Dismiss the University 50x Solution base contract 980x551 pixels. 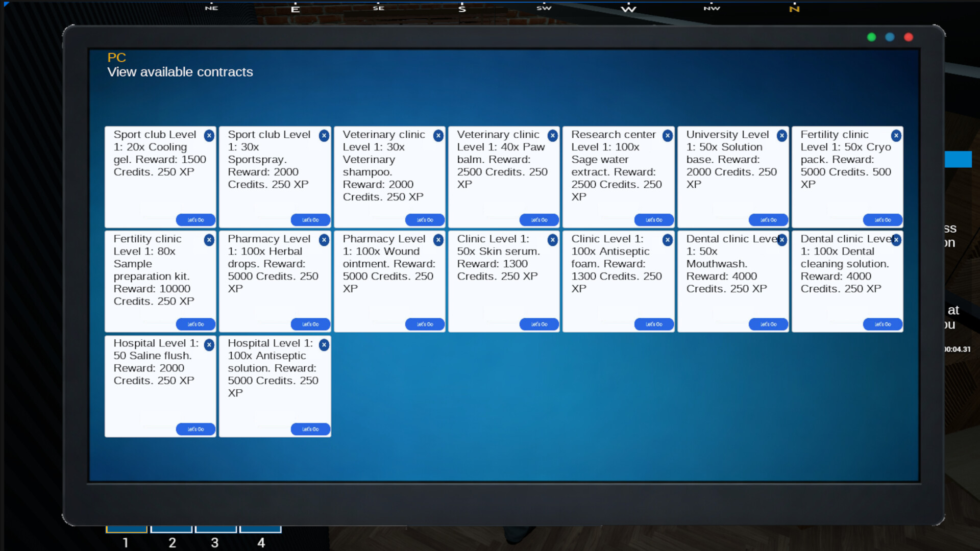(x=782, y=136)
